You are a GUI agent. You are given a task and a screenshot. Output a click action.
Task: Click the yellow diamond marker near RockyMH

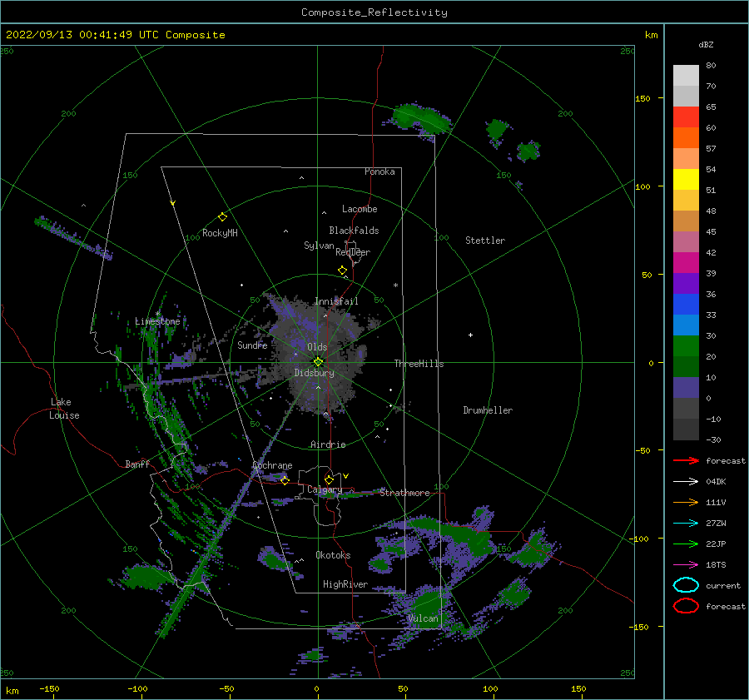tap(222, 217)
